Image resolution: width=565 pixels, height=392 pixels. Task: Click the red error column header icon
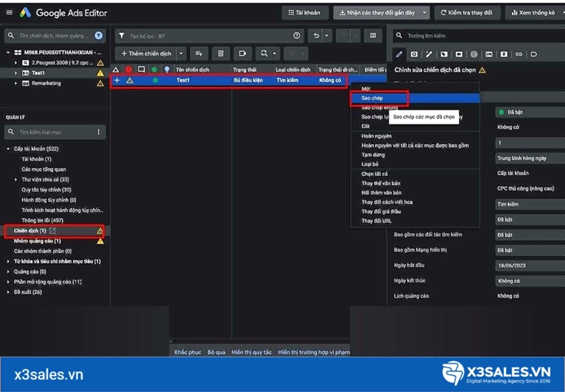[x=128, y=70]
